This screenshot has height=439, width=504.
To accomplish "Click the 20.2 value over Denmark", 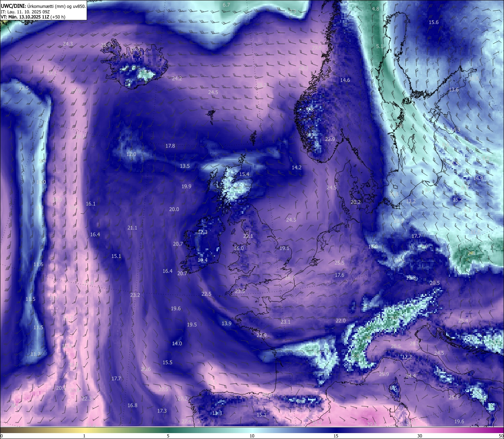I will pyautogui.click(x=356, y=202).
